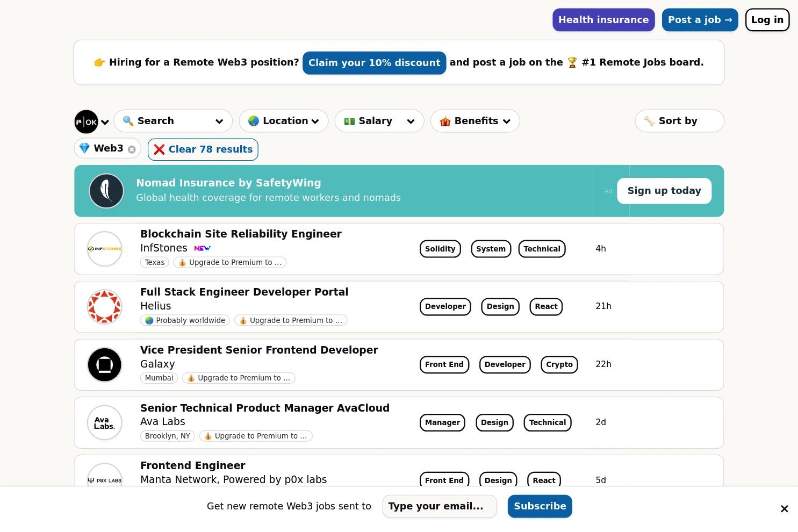798x532 pixels.
Task: Click the InfStones company name
Action: (163, 248)
